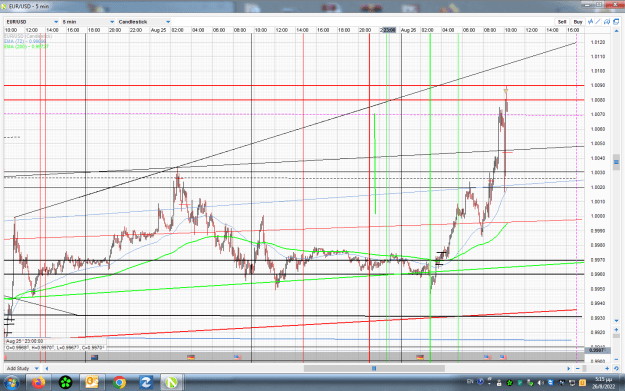
Task: Open Outlook from the taskbar
Action: pos(92,383)
